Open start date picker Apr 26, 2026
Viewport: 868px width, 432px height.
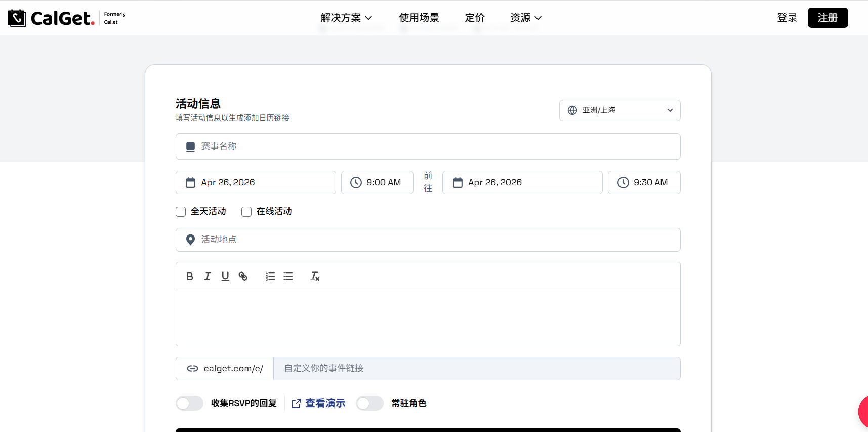pos(256,182)
